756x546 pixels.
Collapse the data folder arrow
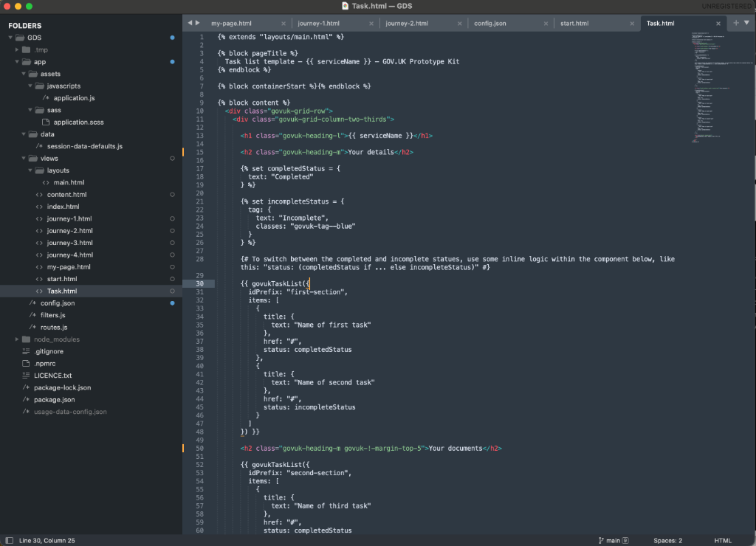coord(24,134)
